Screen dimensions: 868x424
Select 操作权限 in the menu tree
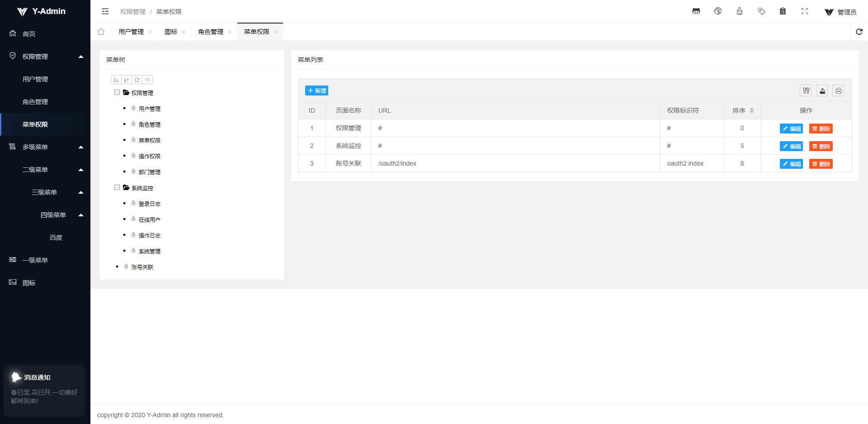(x=150, y=156)
